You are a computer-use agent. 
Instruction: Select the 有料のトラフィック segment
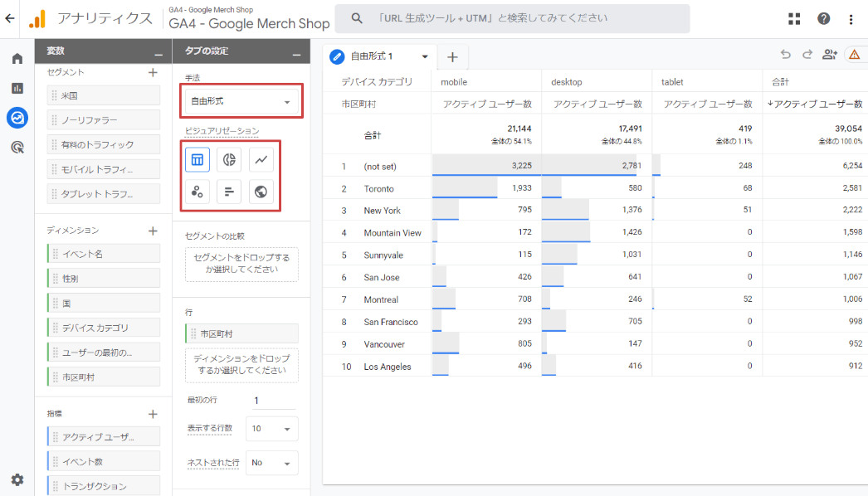coord(104,144)
